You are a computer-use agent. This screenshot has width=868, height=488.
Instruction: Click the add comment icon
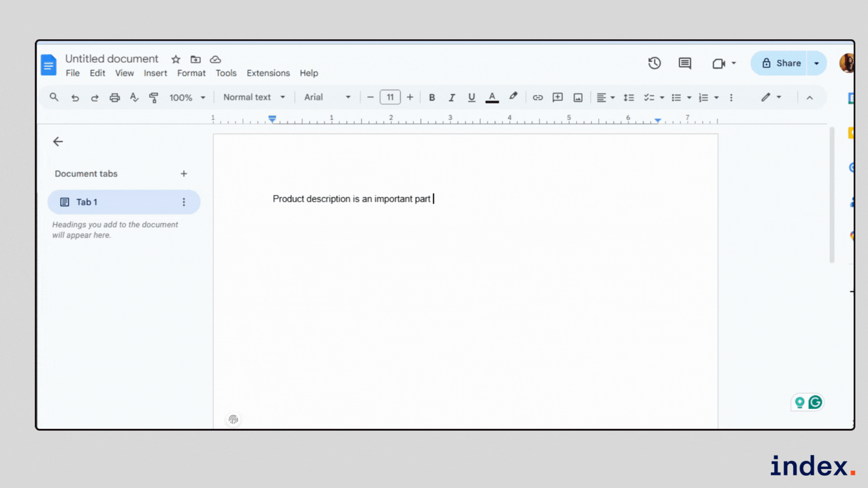[x=557, y=98]
